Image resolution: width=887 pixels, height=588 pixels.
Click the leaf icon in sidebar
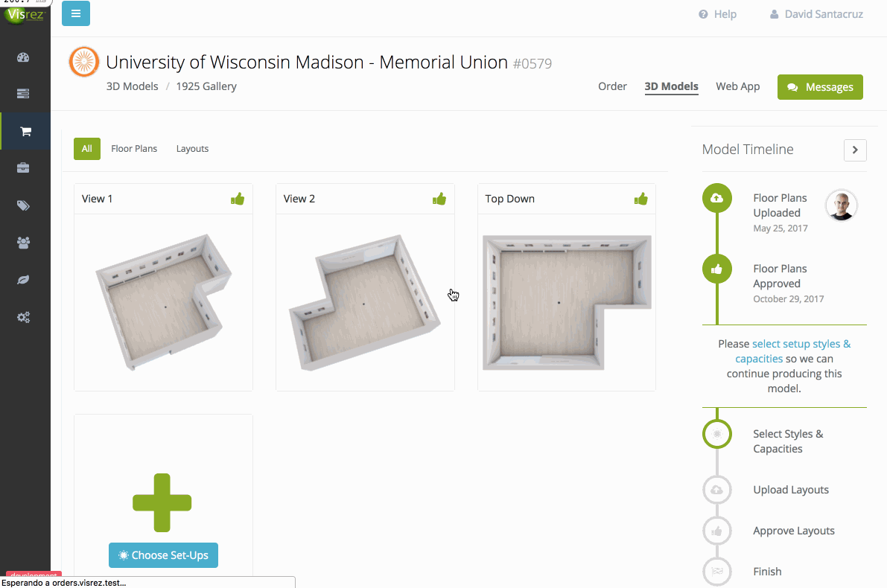click(23, 280)
